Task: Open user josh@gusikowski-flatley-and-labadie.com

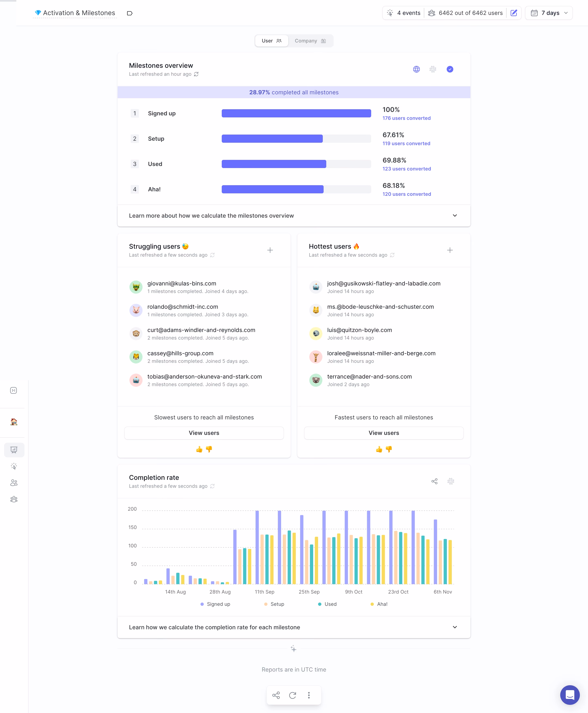Action: pyautogui.click(x=383, y=284)
